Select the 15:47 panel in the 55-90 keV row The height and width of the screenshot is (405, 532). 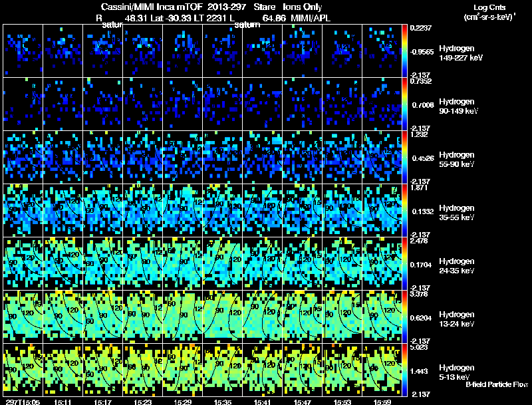pyautogui.click(x=302, y=157)
